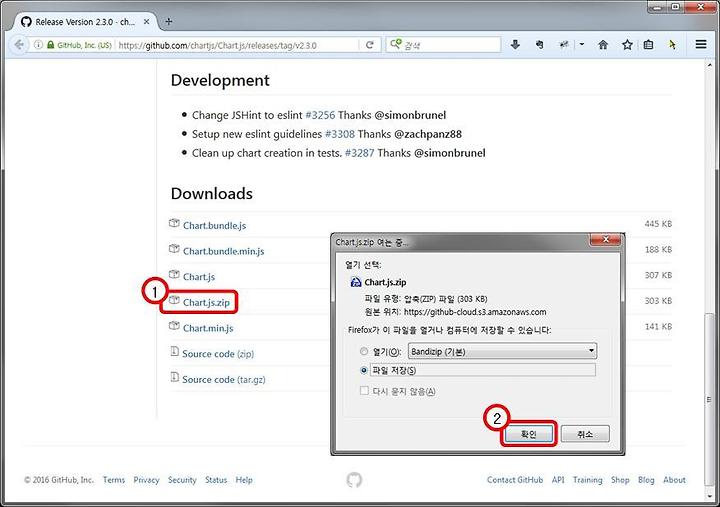Click the @zachpanz88 mention text
The width and height of the screenshot is (720, 507).
(x=428, y=134)
